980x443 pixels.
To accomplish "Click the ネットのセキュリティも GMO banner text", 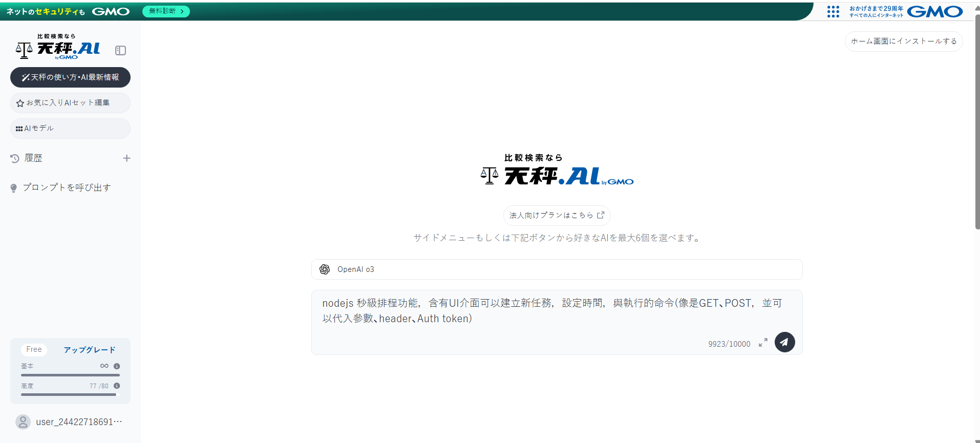I will pyautogui.click(x=68, y=11).
